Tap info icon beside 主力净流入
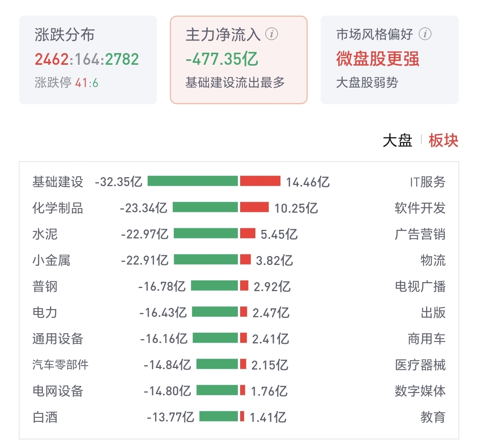 pyautogui.click(x=272, y=34)
